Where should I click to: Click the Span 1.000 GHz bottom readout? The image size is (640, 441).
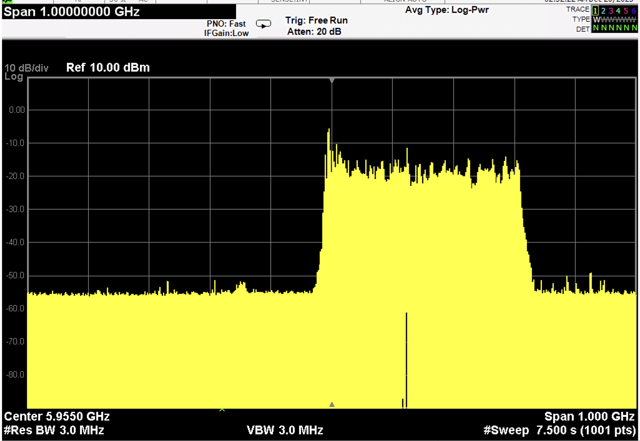[x=589, y=416]
